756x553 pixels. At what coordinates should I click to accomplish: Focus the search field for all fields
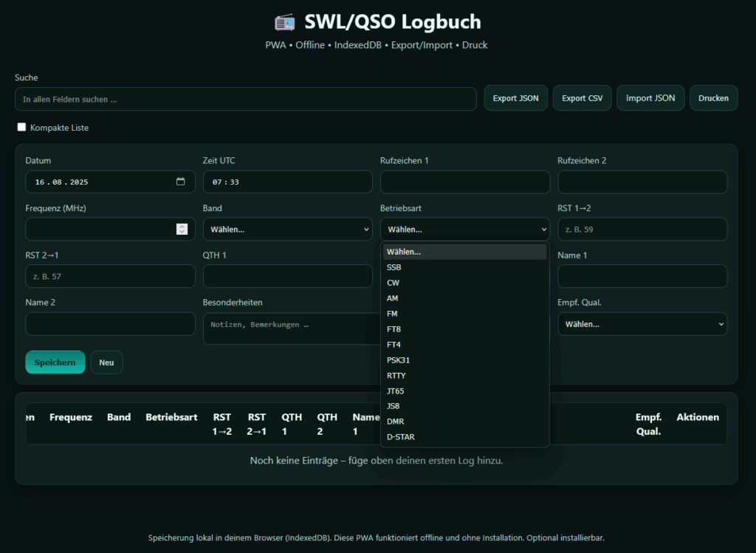[245, 99]
